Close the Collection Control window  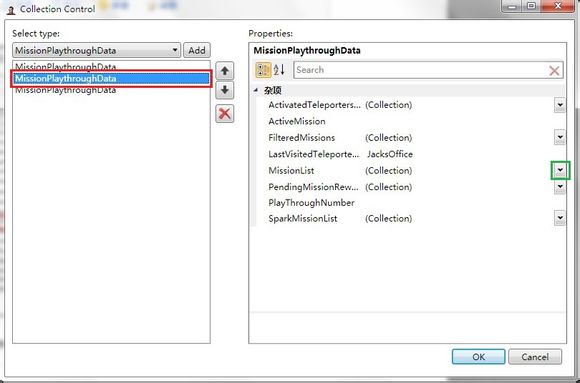tap(558, 6)
